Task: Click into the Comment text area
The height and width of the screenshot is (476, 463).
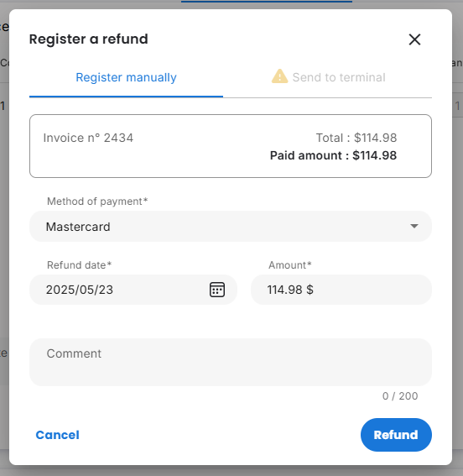Action: 231,362
